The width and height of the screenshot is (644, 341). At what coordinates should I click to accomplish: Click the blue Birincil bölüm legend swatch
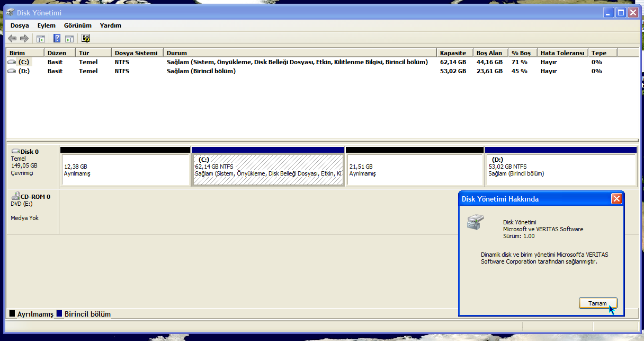click(x=59, y=314)
